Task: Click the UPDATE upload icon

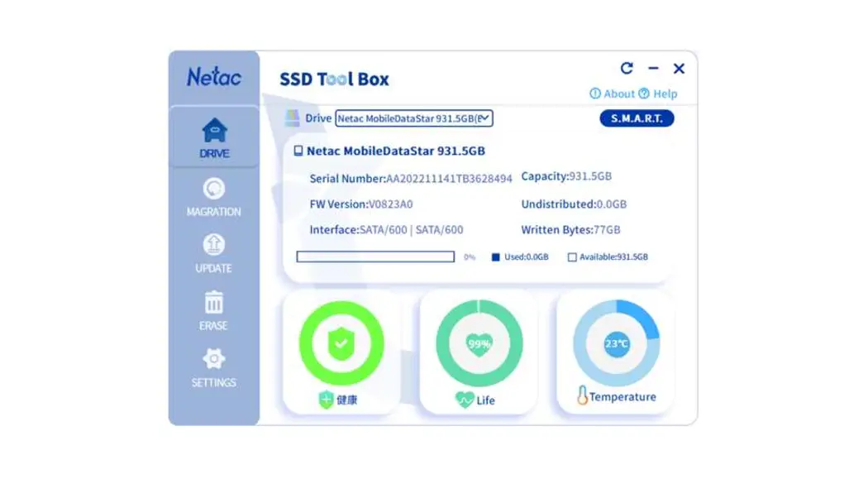Action: pos(213,244)
